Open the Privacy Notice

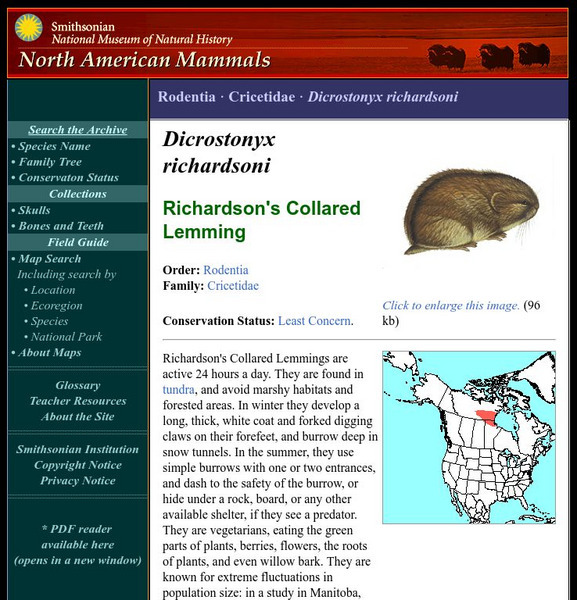click(78, 481)
